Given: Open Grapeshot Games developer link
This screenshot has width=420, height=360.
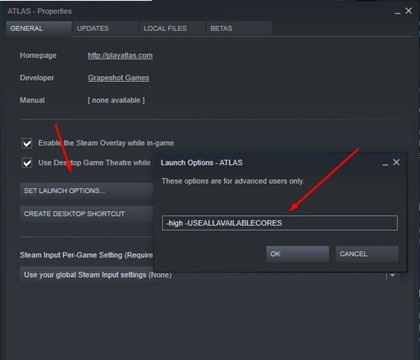Looking at the screenshot, I should tap(118, 78).
